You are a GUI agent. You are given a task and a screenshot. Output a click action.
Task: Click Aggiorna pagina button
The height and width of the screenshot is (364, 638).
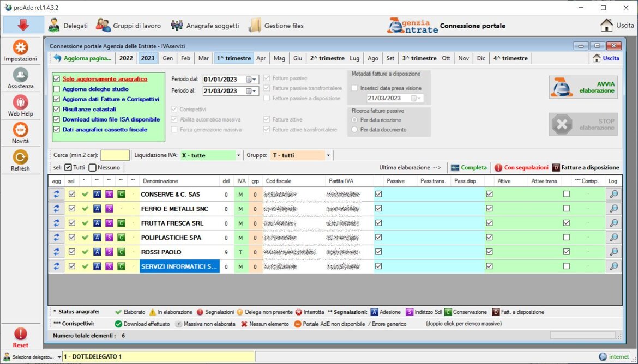[82, 58]
